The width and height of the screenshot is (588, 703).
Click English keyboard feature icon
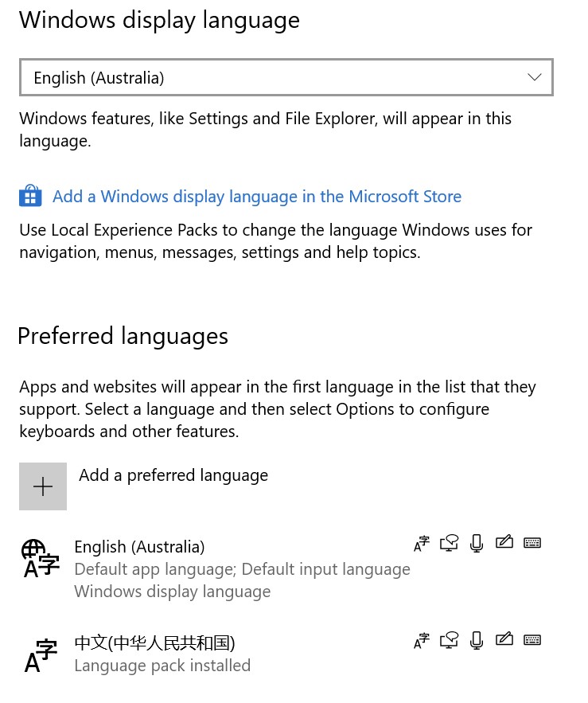click(x=532, y=543)
